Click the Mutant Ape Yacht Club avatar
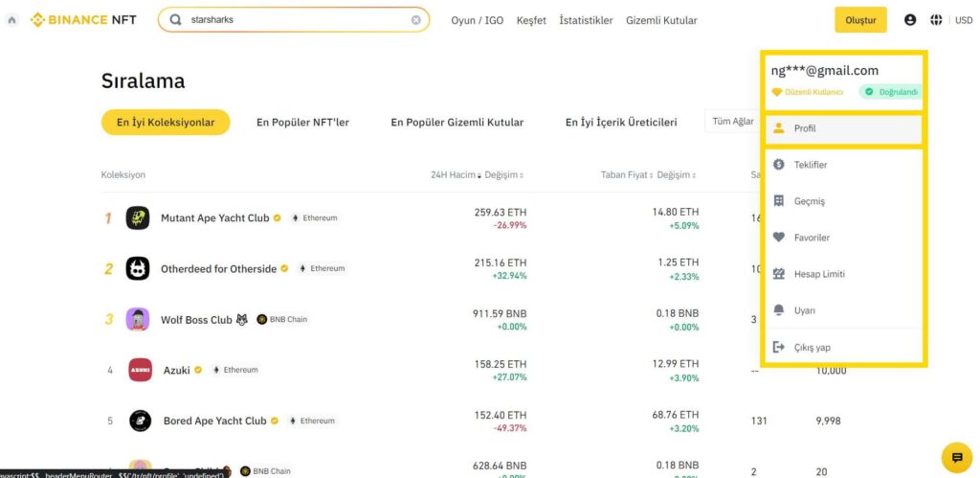980x478 pixels. point(138,217)
